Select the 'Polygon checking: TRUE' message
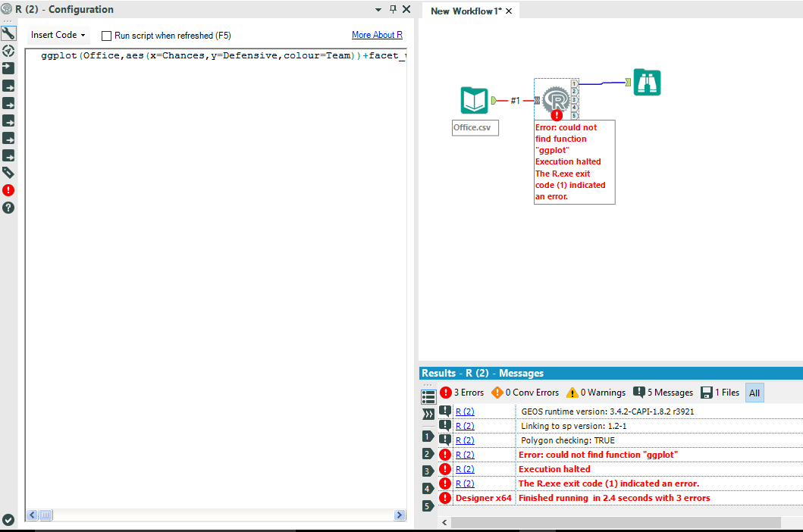Image resolution: width=803 pixels, height=532 pixels. click(567, 440)
